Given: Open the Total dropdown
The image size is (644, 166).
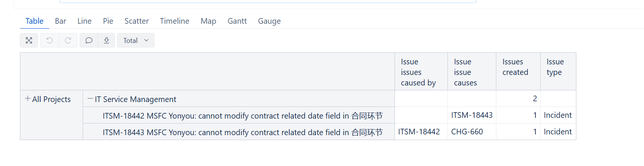Looking at the screenshot, I should [136, 40].
